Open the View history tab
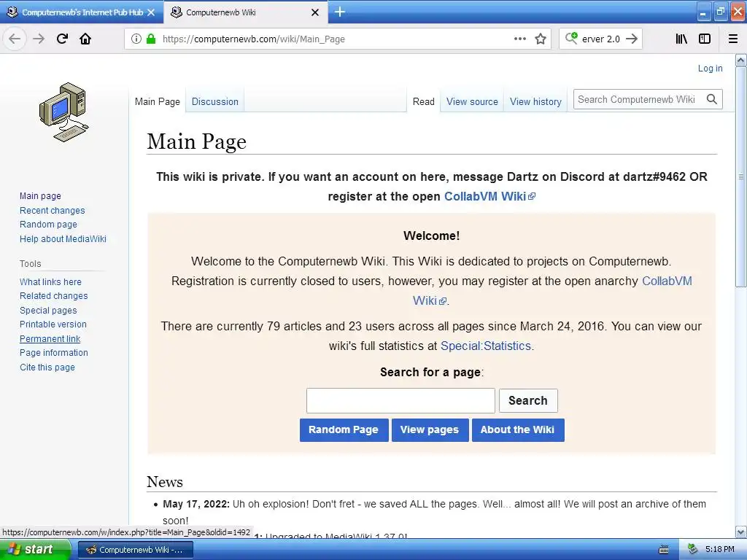The image size is (747, 560). [535, 101]
